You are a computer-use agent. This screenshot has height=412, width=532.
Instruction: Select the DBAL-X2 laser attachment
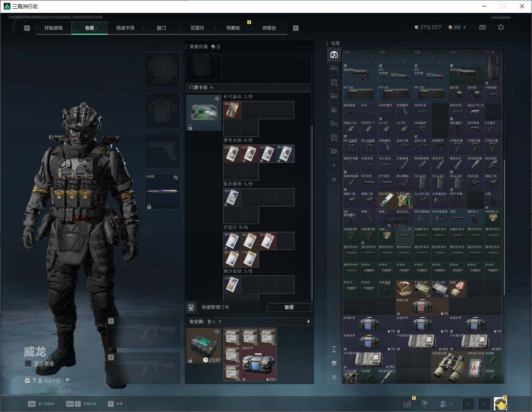tap(351, 129)
